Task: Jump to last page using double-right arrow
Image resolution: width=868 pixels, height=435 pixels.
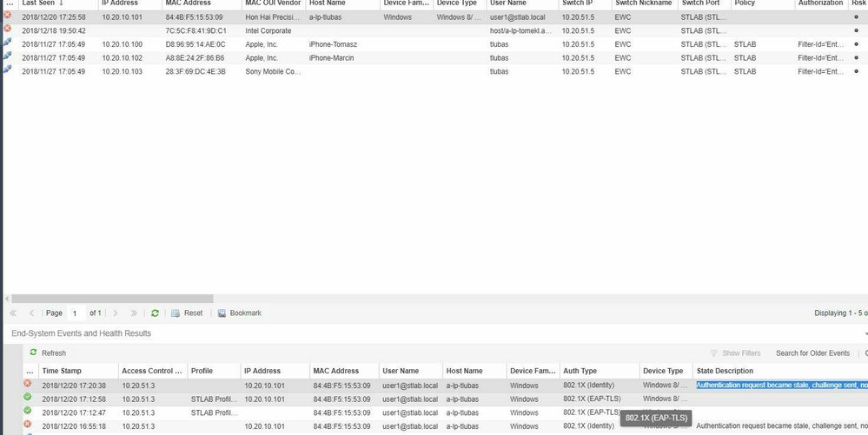Action: pos(134,313)
